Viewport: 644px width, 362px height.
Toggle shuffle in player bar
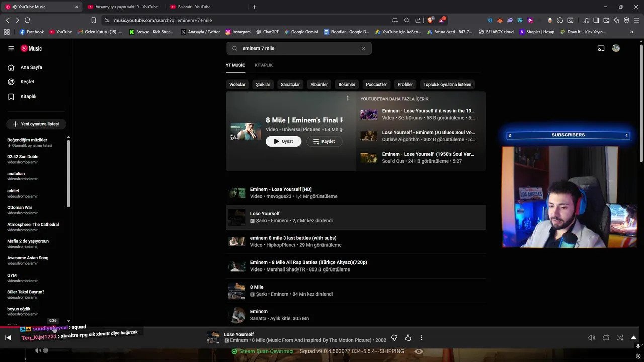pyautogui.click(x=620, y=338)
